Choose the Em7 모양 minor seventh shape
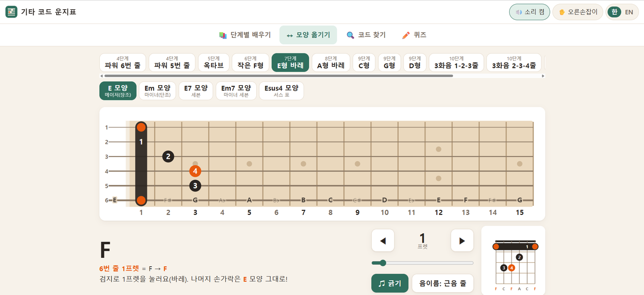Image resolution: width=644 pixels, height=295 pixels. [236, 91]
